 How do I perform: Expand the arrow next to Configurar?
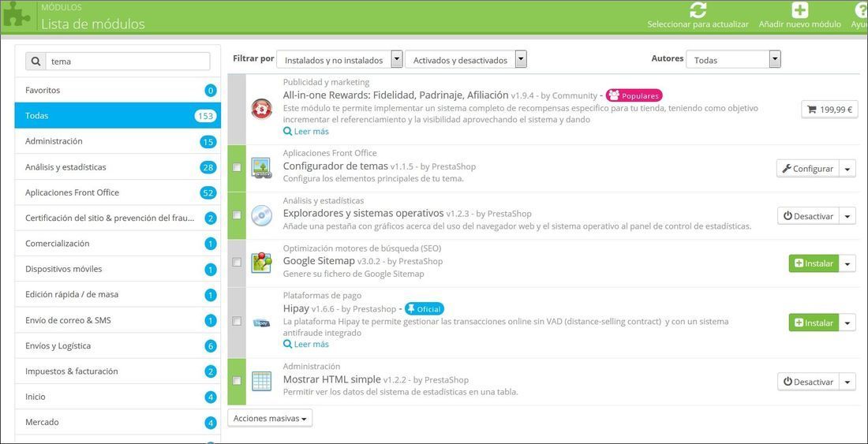tap(847, 169)
